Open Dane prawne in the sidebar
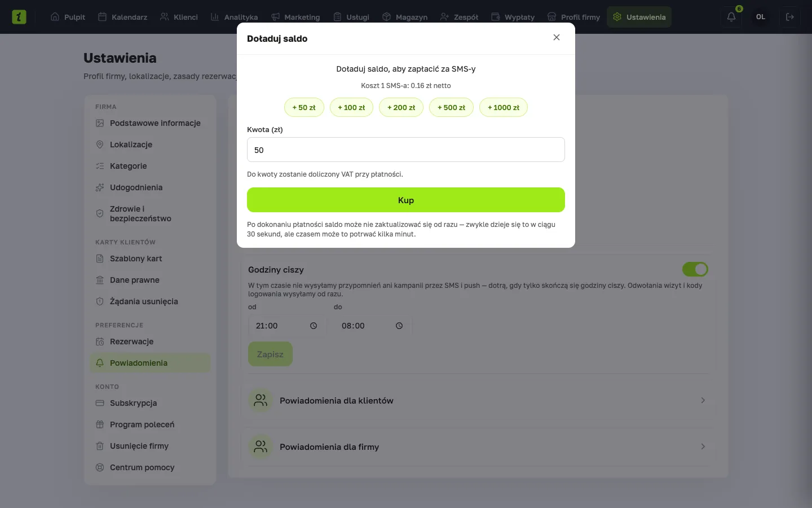 pyautogui.click(x=150, y=280)
